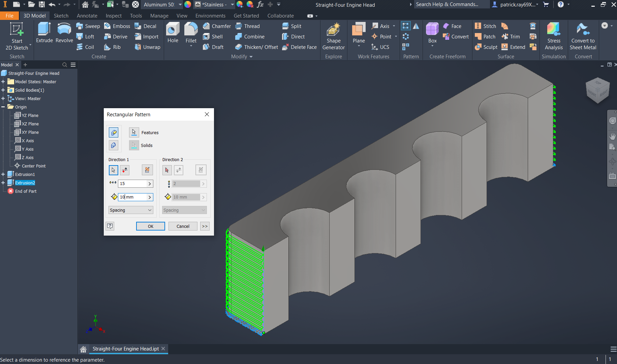
Task: Open the Hole feature tool
Action: tap(173, 30)
